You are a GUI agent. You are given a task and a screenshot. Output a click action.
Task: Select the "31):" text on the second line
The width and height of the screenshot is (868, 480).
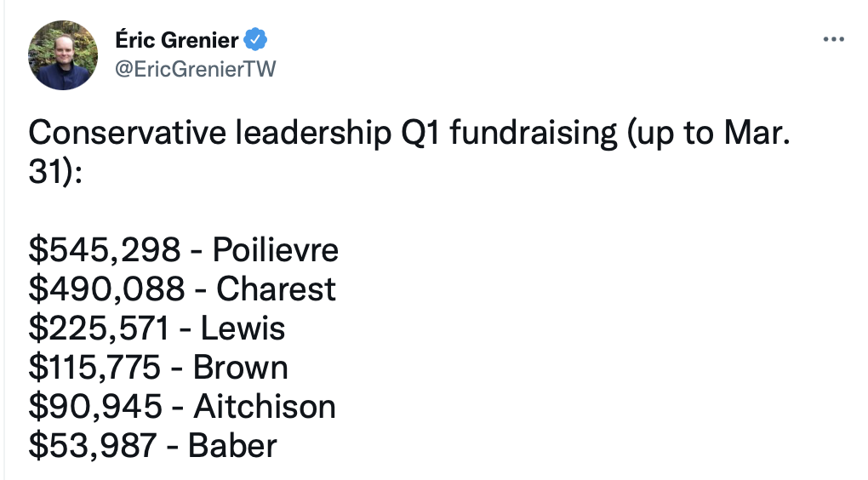(x=55, y=172)
